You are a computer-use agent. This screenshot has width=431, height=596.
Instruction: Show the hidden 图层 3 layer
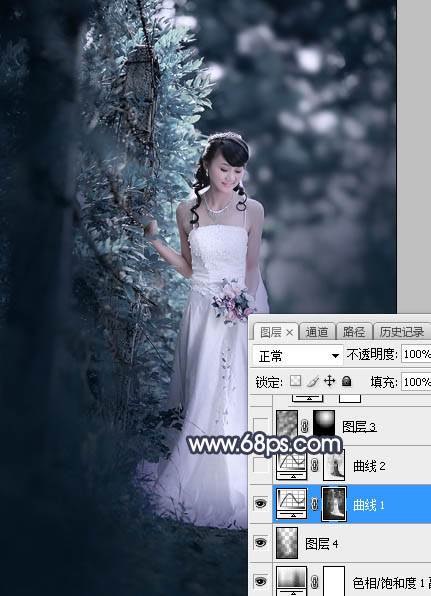click(260, 426)
